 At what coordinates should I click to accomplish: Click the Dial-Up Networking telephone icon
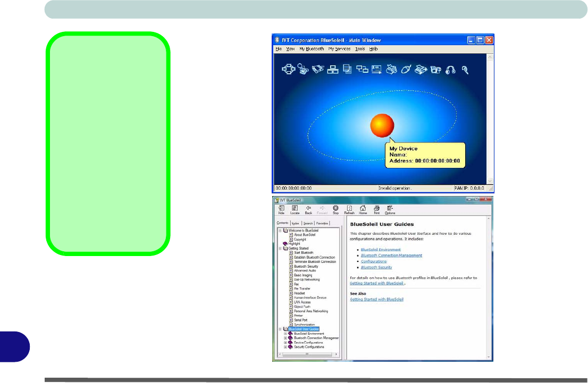(x=303, y=70)
